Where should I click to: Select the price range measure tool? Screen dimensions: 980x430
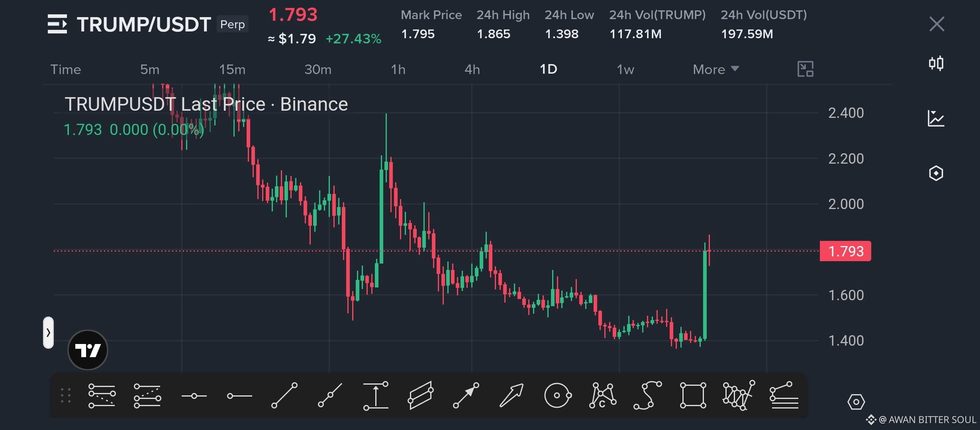[376, 395]
